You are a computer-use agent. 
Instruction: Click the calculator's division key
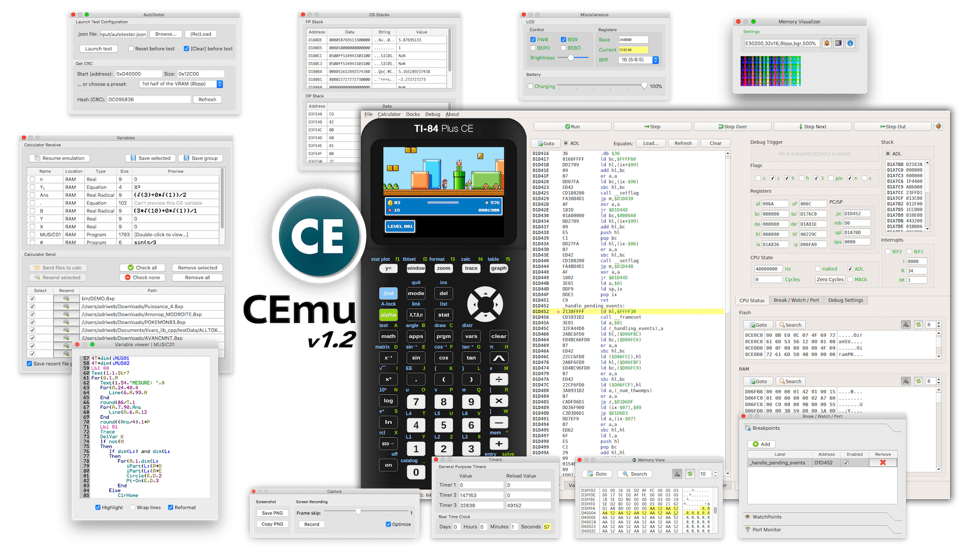(499, 379)
